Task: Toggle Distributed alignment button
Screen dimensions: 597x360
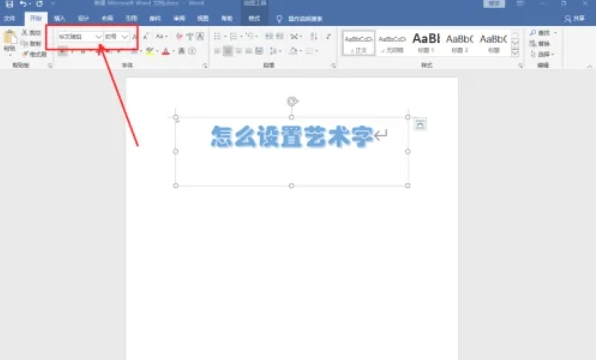Action: (x=259, y=51)
